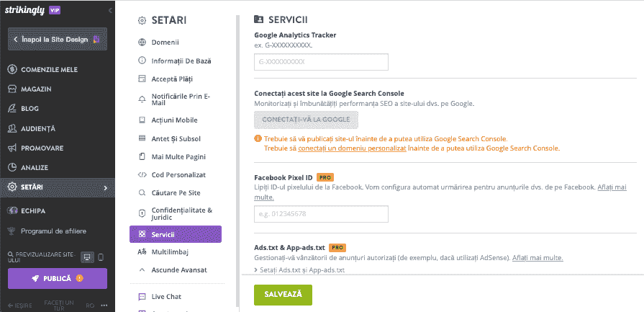
Task: Click PRO badge next to Facebook Pixel ID
Action: tap(325, 177)
